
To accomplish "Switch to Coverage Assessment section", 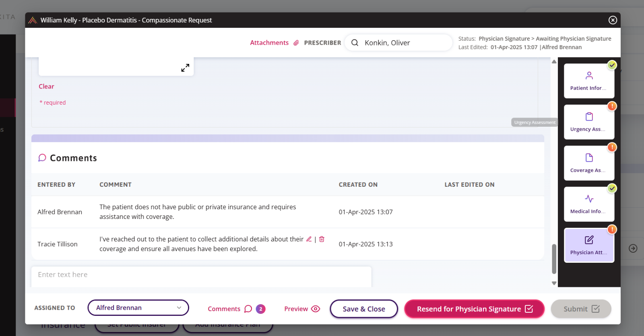I will (x=589, y=163).
